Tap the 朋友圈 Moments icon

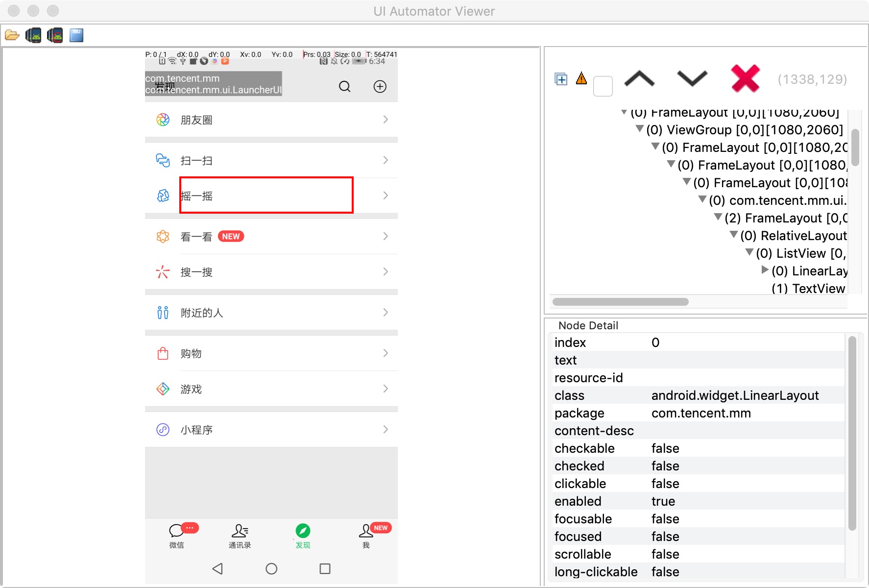coord(163,120)
